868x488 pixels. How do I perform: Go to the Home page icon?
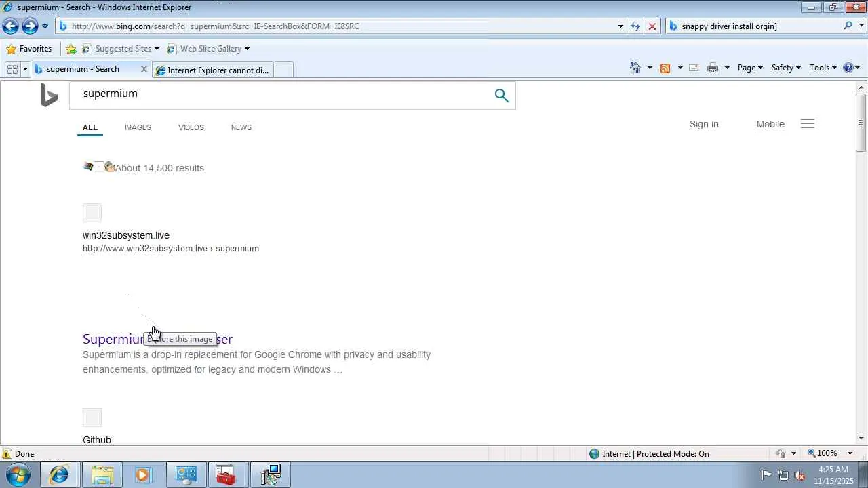pyautogui.click(x=635, y=68)
